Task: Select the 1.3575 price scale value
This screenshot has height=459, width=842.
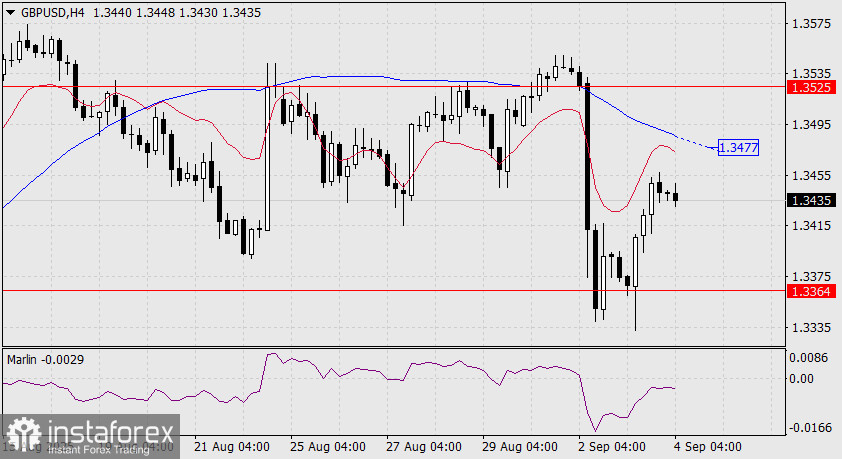Action: point(811,24)
